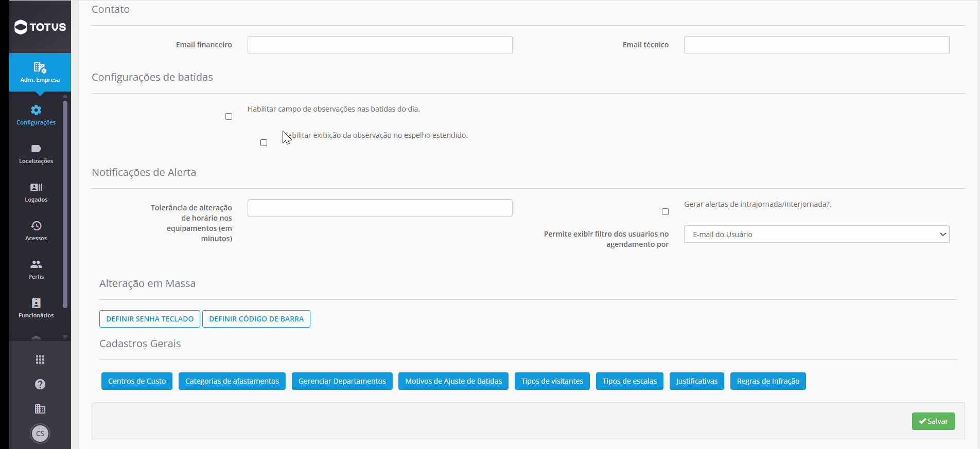Open the apps grid icon
Screen dimensions: 980x449
tap(40, 360)
